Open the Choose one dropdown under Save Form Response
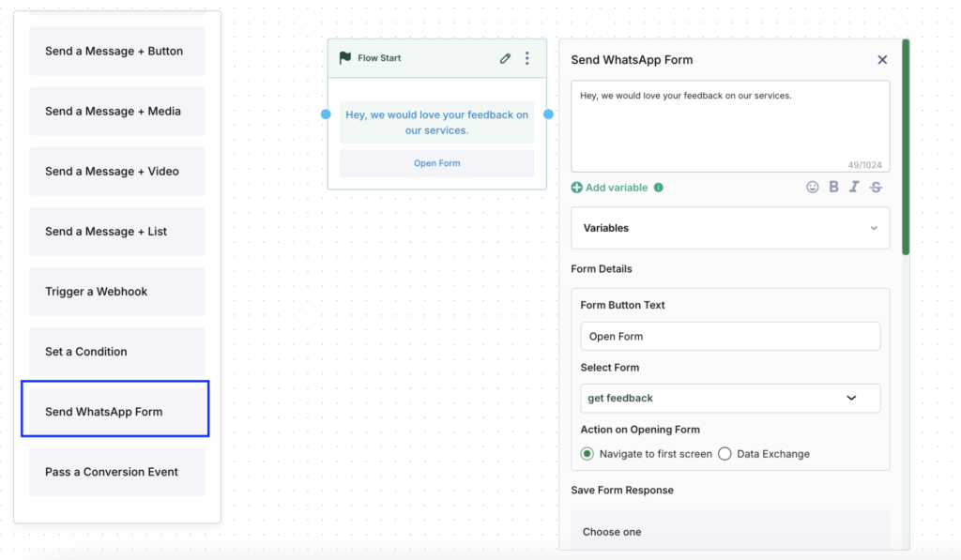961x560 pixels. pos(730,531)
